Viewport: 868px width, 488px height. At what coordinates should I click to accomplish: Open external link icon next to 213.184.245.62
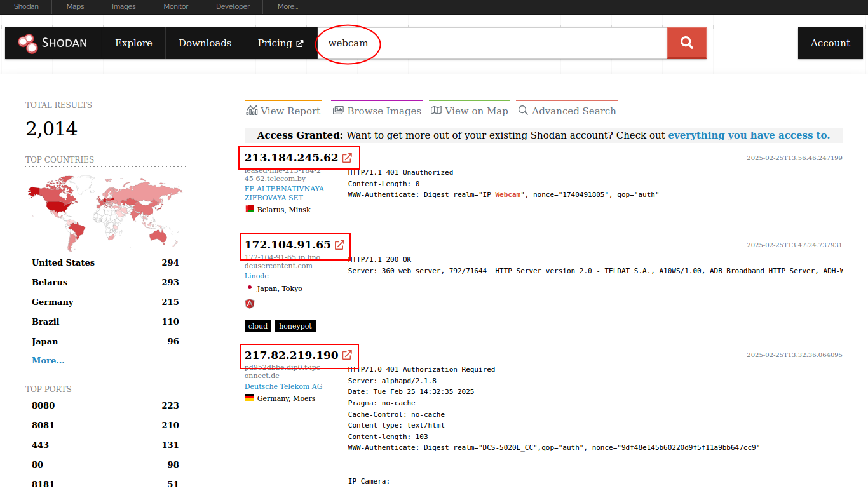coord(347,158)
